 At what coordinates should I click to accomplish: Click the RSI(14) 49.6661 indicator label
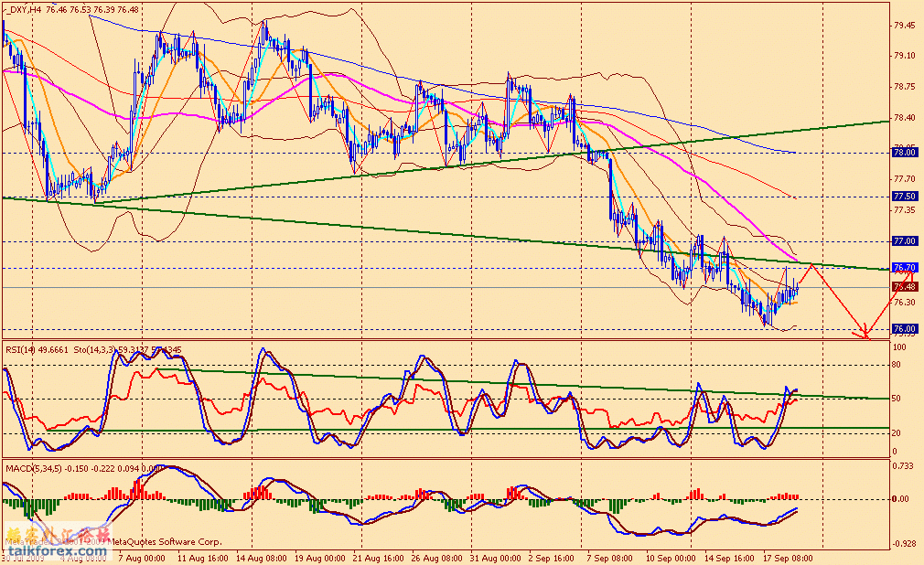click(x=38, y=350)
